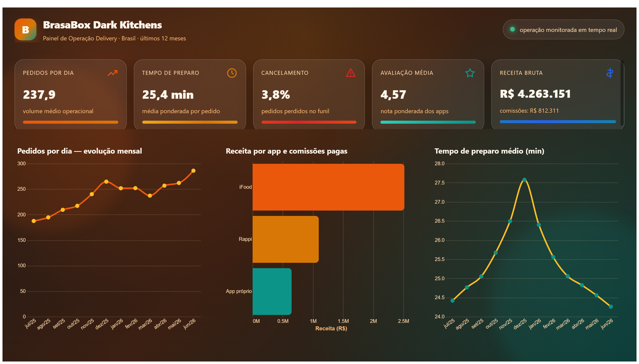Click the Rappi revenue bar

[x=286, y=239]
